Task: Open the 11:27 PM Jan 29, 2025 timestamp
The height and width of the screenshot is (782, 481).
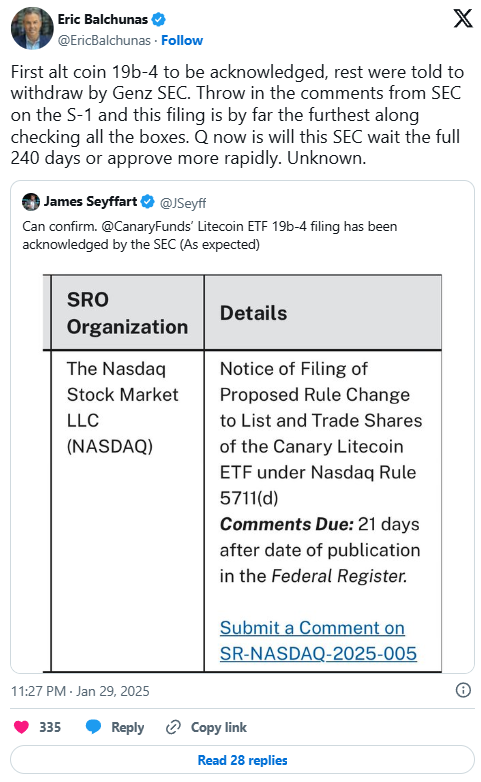Action: click(x=80, y=691)
